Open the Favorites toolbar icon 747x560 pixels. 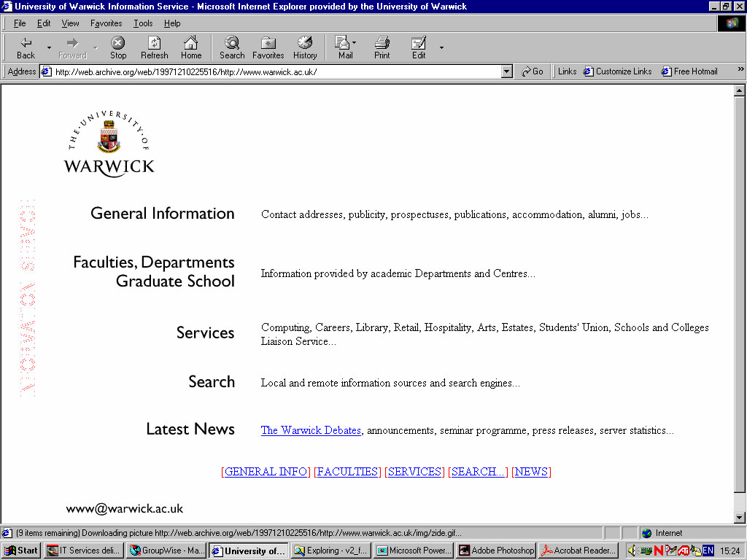coord(268,43)
